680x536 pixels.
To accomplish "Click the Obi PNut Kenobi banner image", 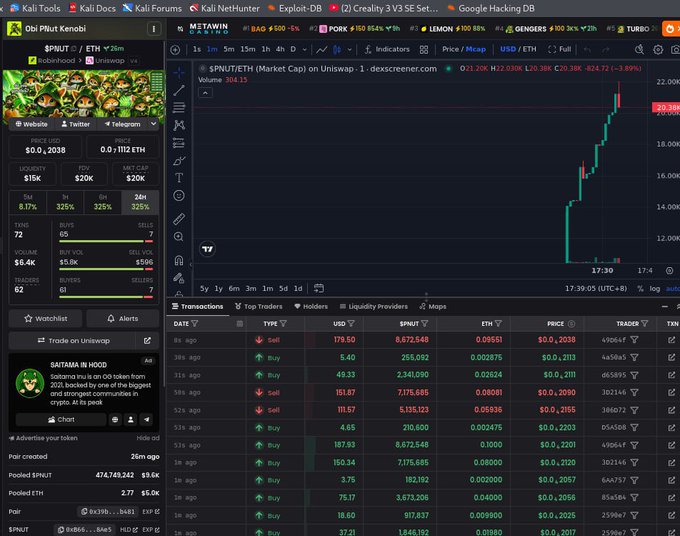I will tap(84, 93).
